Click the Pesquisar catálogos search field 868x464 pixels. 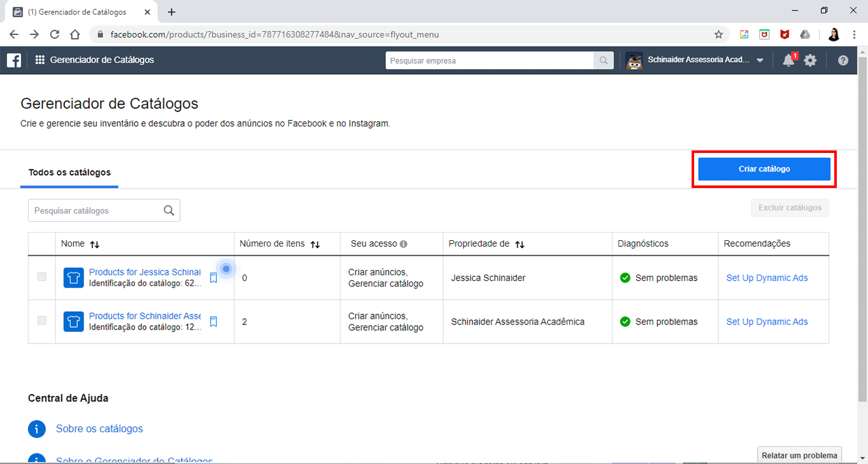tap(104, 210)
